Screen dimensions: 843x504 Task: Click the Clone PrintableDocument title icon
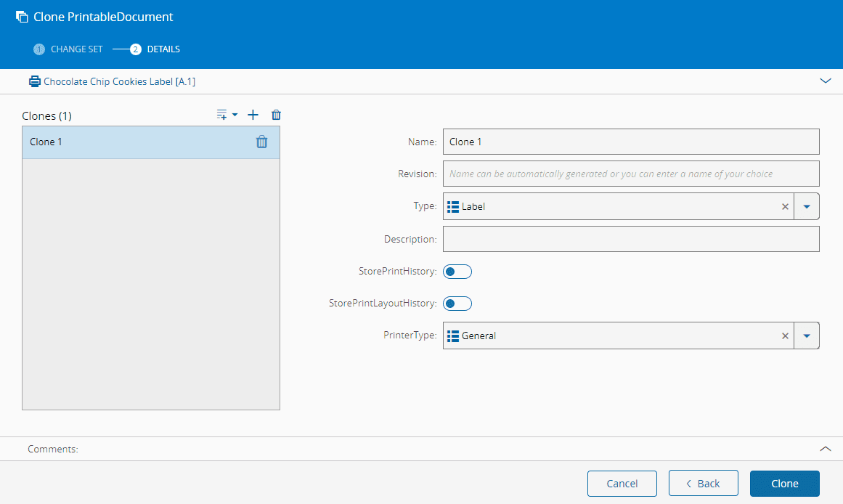tap(22, 17)
